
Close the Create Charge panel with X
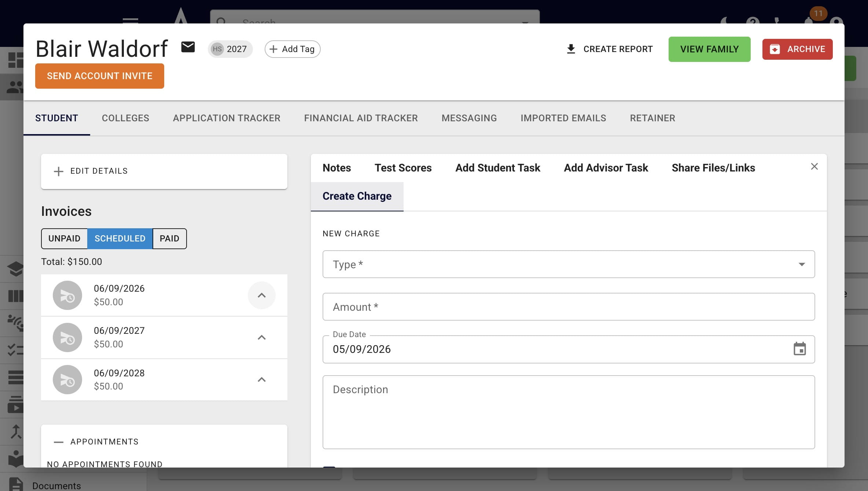coord(814,166)
